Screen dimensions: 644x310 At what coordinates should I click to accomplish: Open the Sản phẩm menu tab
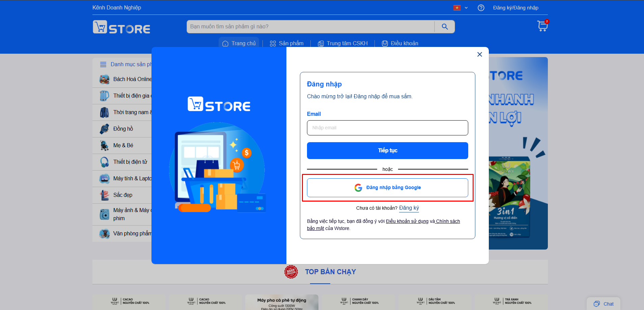point(287,43)
